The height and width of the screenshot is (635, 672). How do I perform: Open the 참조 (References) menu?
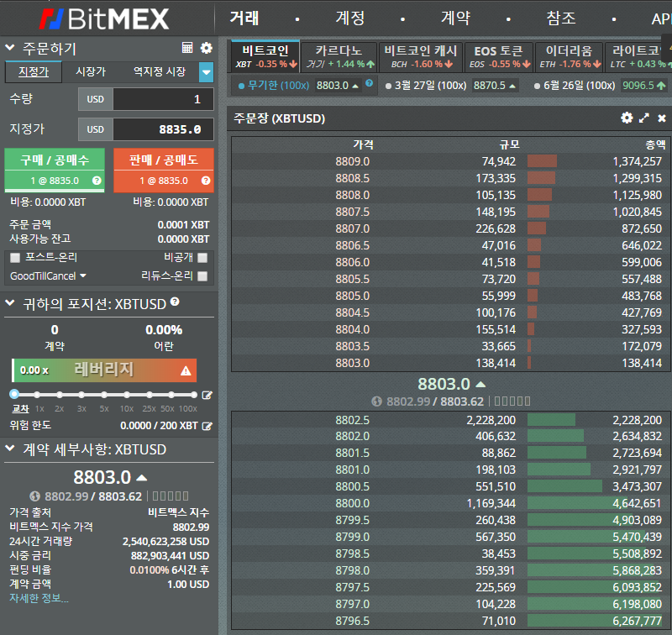pos(561,18)
